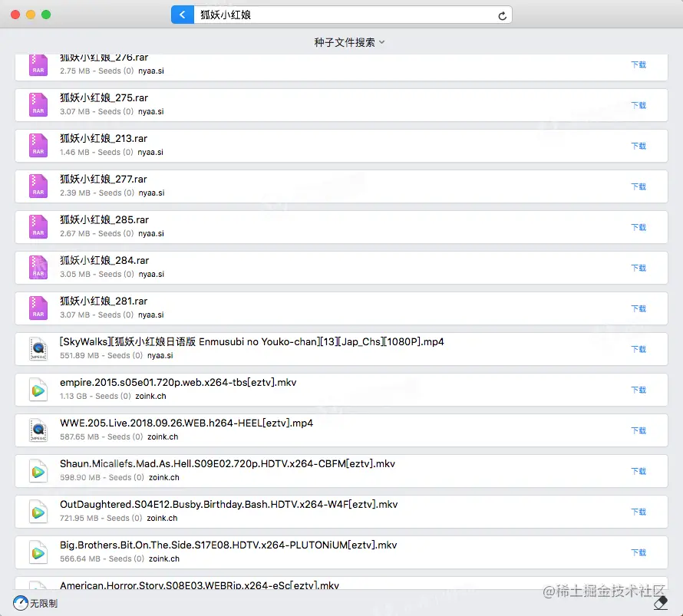Click the RAR icon for 狐妖小红娘_213.rar
This screenshot has height=616, width=683.
point(38,145)
